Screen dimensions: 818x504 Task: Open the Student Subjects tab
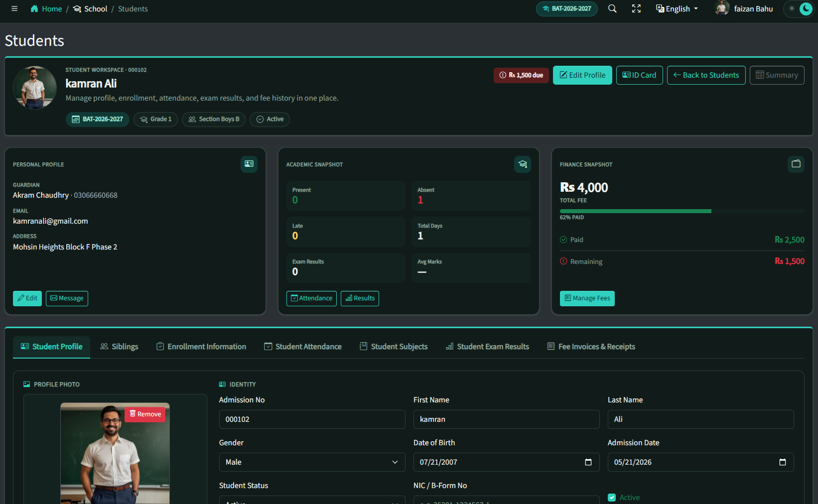coord(394,347)
